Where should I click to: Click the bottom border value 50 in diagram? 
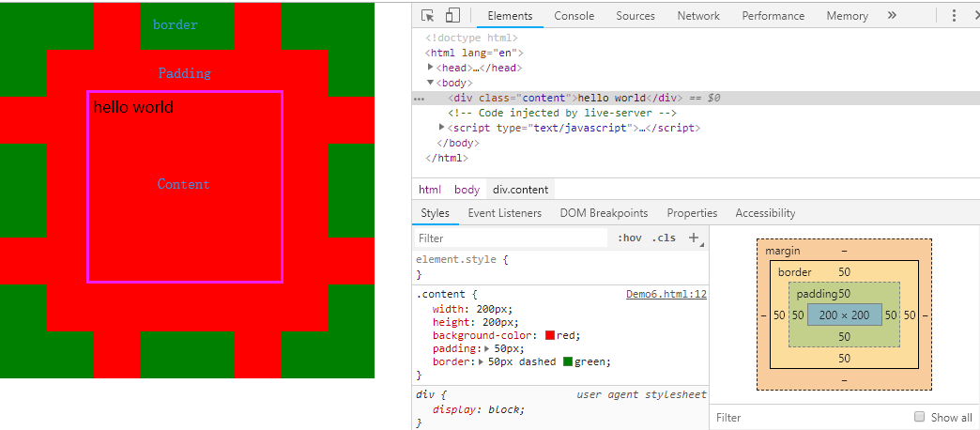[845, 358]
